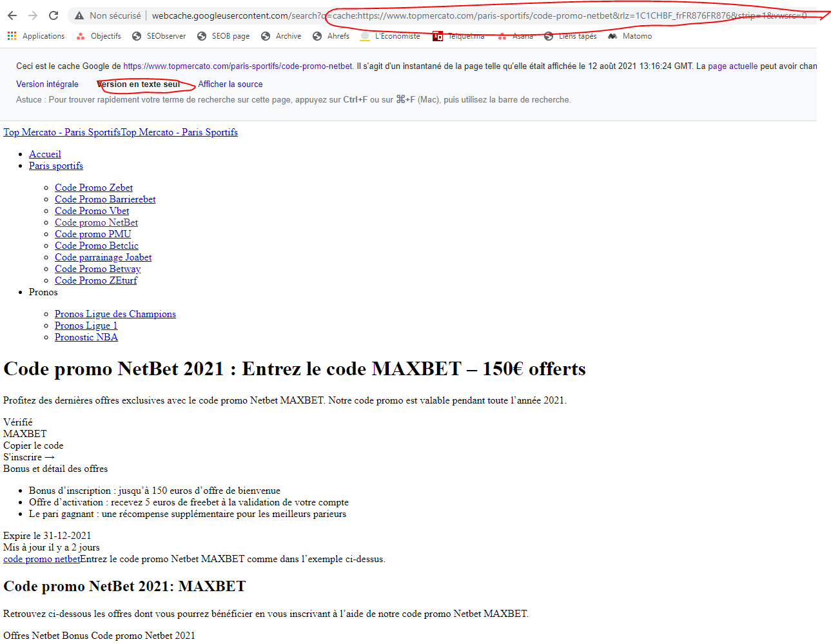Follow the 'Pronos Ligue des Champions' link
Viewport: 831px width, 644px height.
point(115,314)
